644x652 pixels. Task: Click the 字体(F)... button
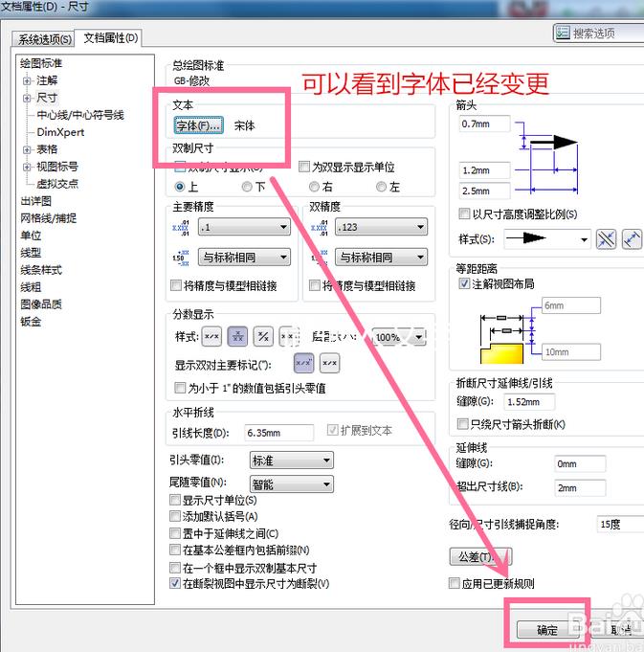click(199, 125)
